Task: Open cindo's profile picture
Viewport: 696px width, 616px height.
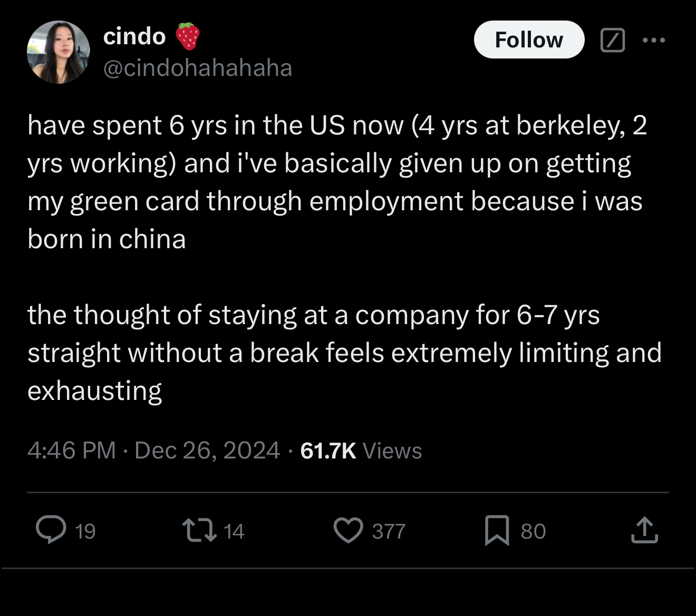Action: (59, 52)
